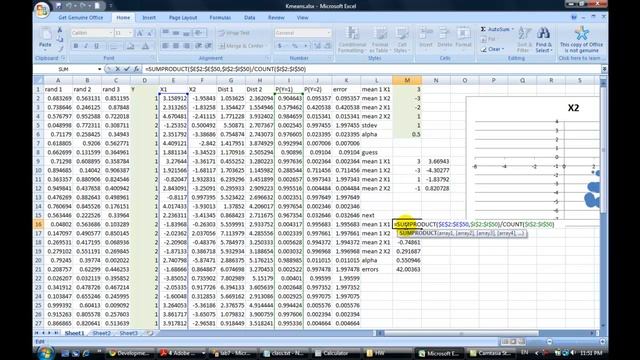Click the Delete cells button
The height and width of the screenshot is (360, 640).
click(x=444, y=38)
